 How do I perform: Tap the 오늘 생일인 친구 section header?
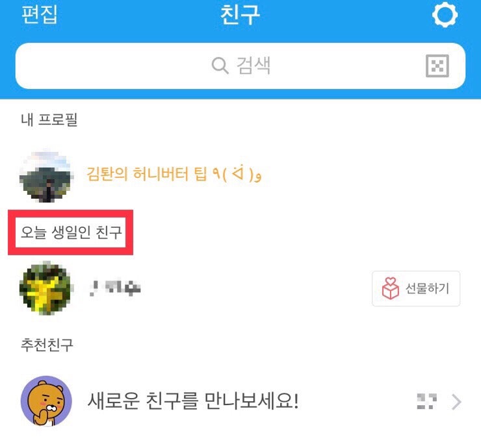tap(71, 232)
